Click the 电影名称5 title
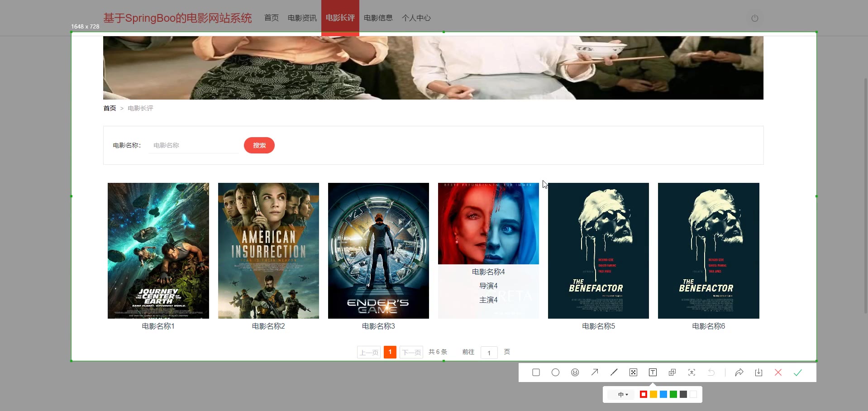The width and height of the screenshot is (868, 411). pos(598,326)
